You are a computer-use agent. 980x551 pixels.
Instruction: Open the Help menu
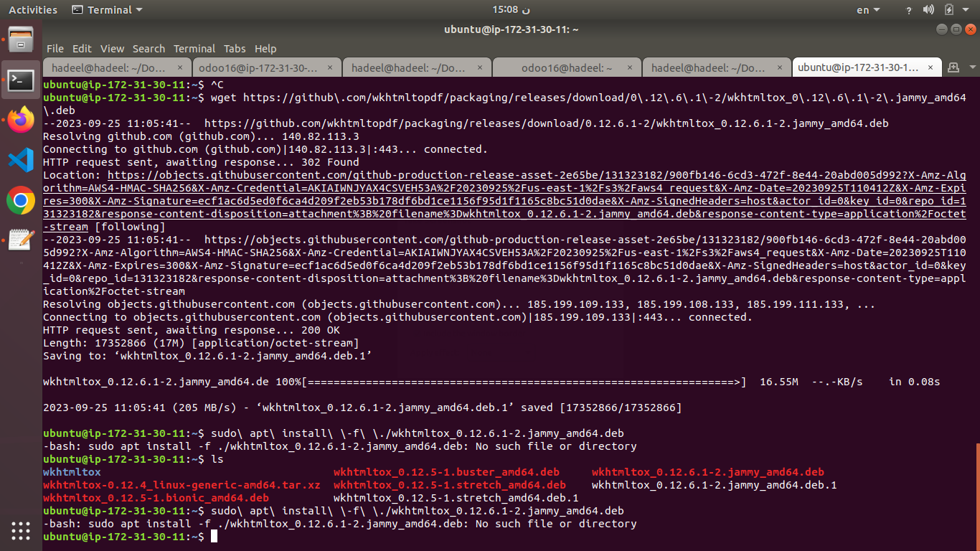265,49
